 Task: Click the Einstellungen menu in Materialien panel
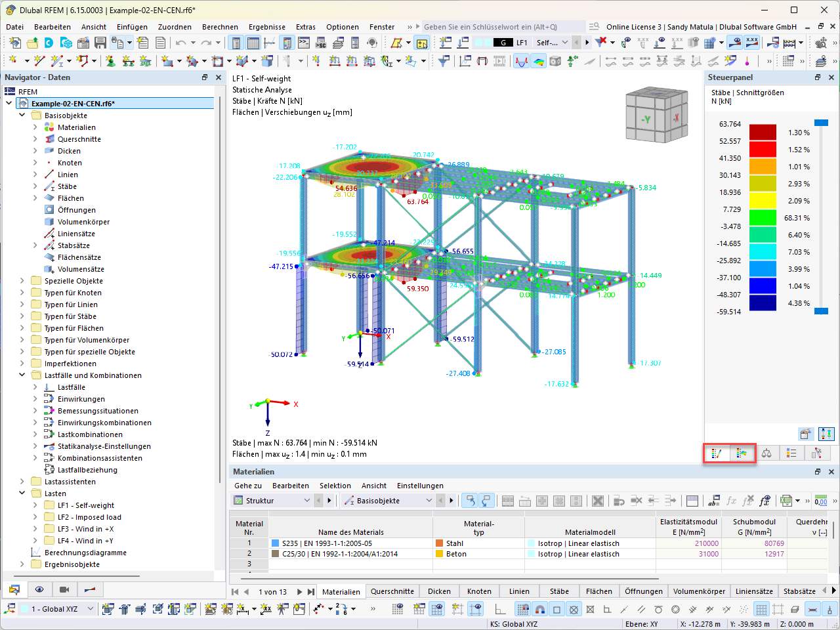420,486
